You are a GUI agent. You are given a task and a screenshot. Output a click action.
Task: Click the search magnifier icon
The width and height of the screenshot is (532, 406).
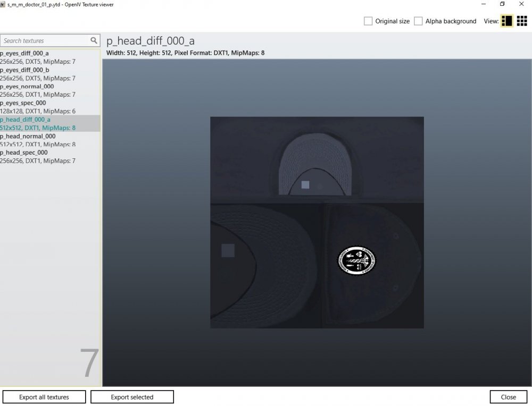coord(94,40)
